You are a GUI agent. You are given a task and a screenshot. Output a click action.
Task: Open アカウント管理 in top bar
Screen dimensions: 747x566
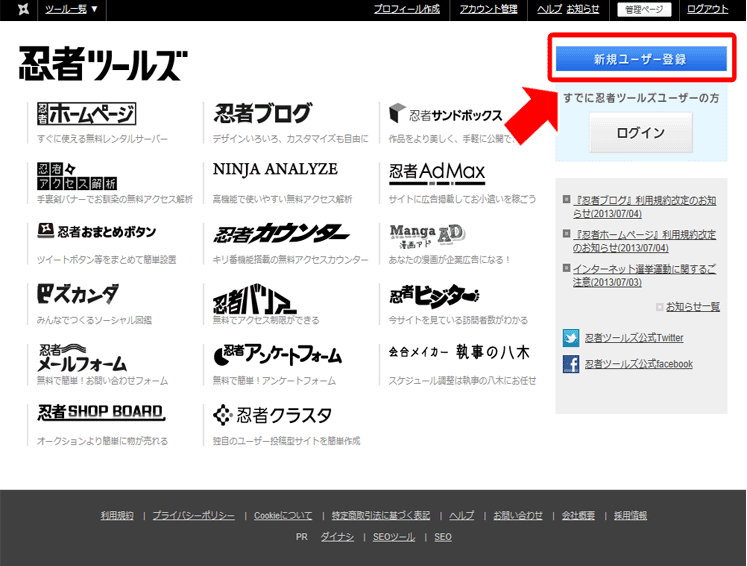(488, 9)
